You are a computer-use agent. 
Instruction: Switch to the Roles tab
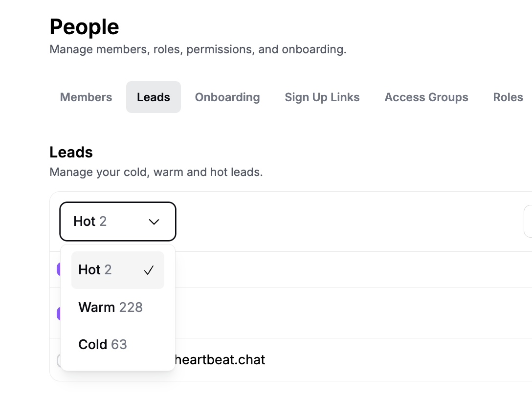508,97
